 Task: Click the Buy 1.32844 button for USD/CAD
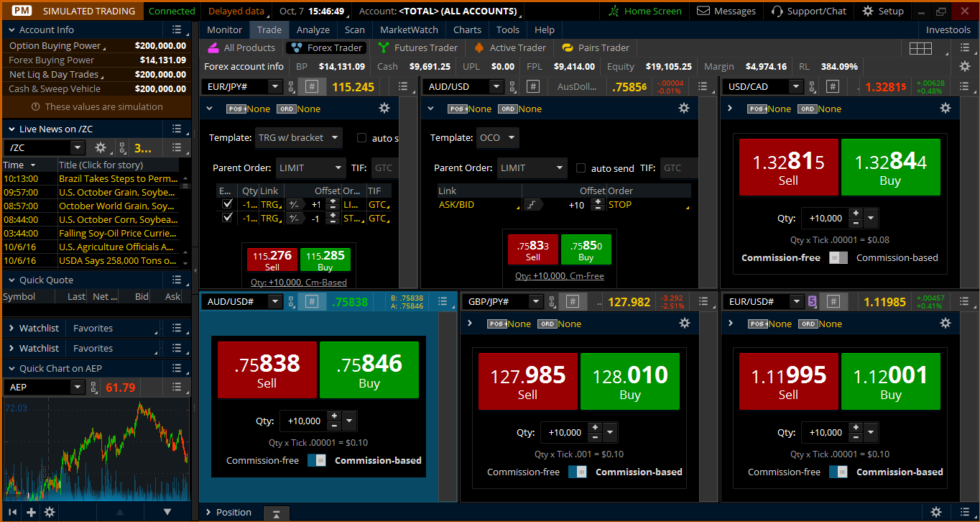889,167
